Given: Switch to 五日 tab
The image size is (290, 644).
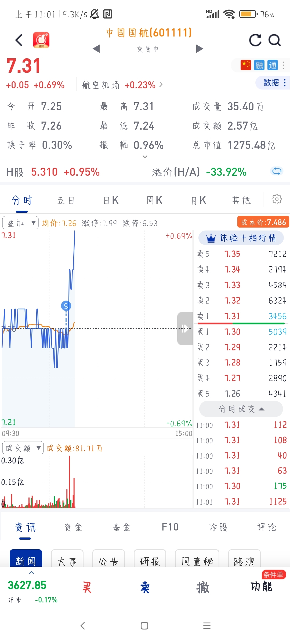Looking at the screenshot, I should pyautogui.click(x=66, y=200).
